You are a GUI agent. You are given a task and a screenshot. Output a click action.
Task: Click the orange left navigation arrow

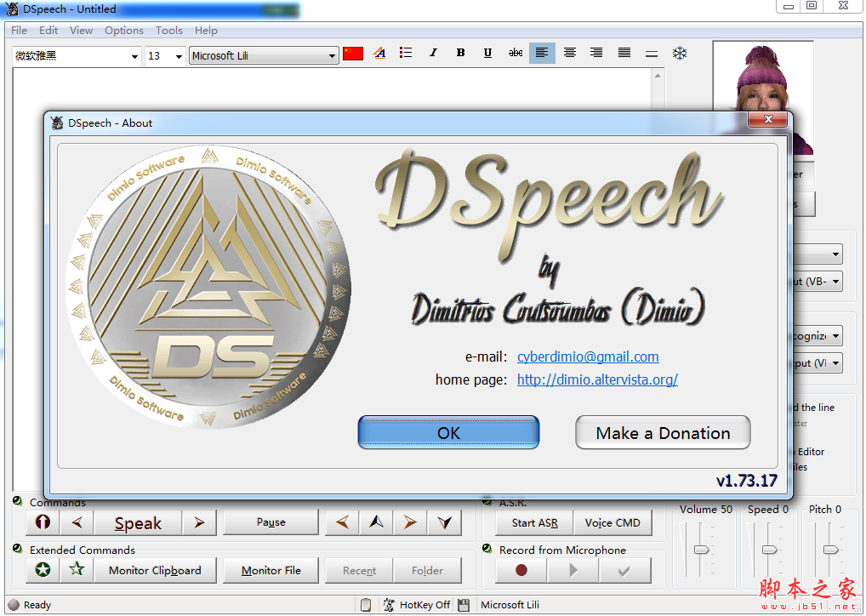point(343,522)
